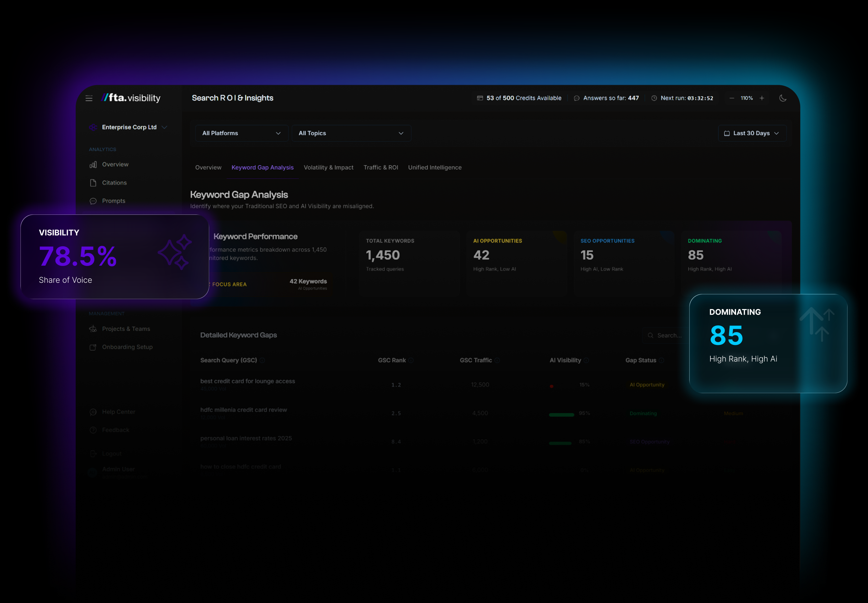Open the Enterprise Corp Ltd workspace switcher
The image size is (868, 603).
coord(128,127)
